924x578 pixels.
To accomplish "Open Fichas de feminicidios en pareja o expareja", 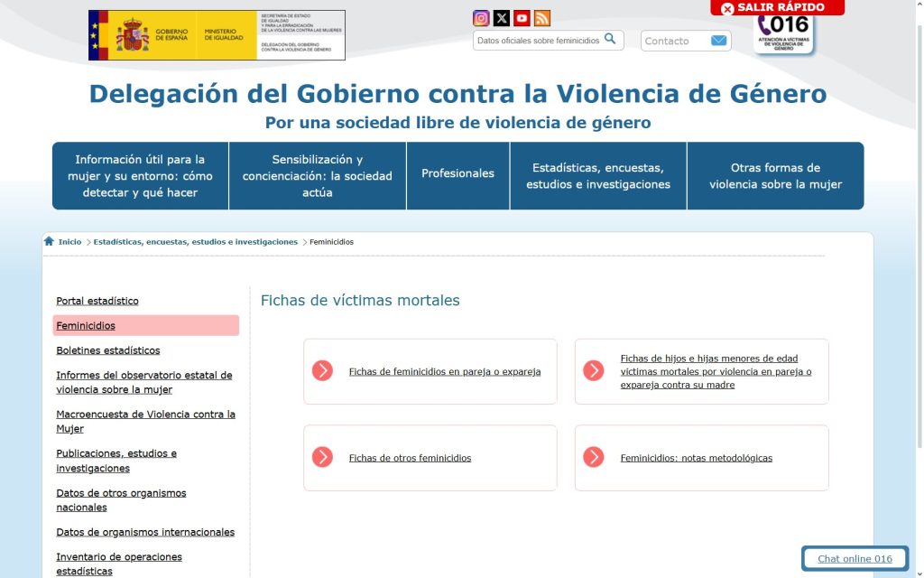I will [x=444, y=372].
